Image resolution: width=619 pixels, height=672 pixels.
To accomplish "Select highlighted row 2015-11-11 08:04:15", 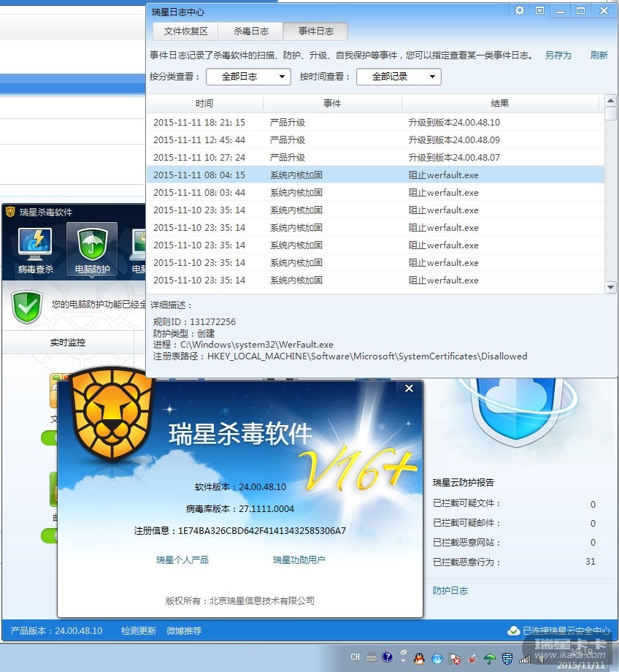I will 375,175.
